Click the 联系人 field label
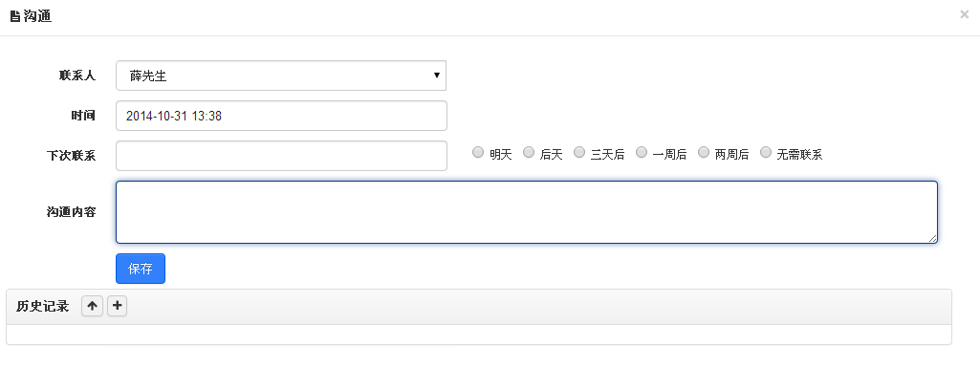 tap(77, 76)
